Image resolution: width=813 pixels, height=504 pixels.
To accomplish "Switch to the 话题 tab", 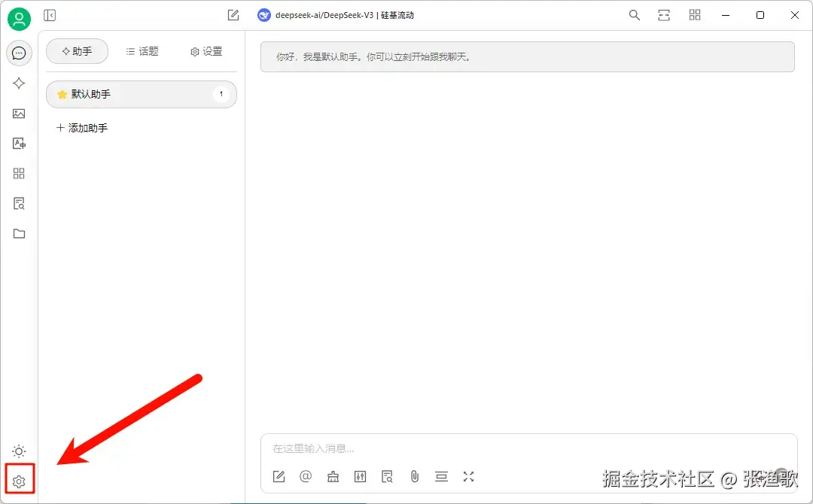I will click(142, 51).
